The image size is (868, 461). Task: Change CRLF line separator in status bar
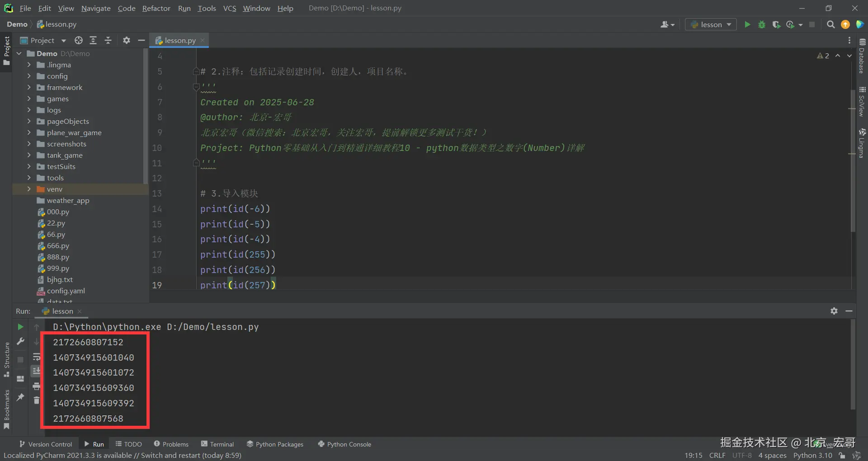click(x=717, y=455)
